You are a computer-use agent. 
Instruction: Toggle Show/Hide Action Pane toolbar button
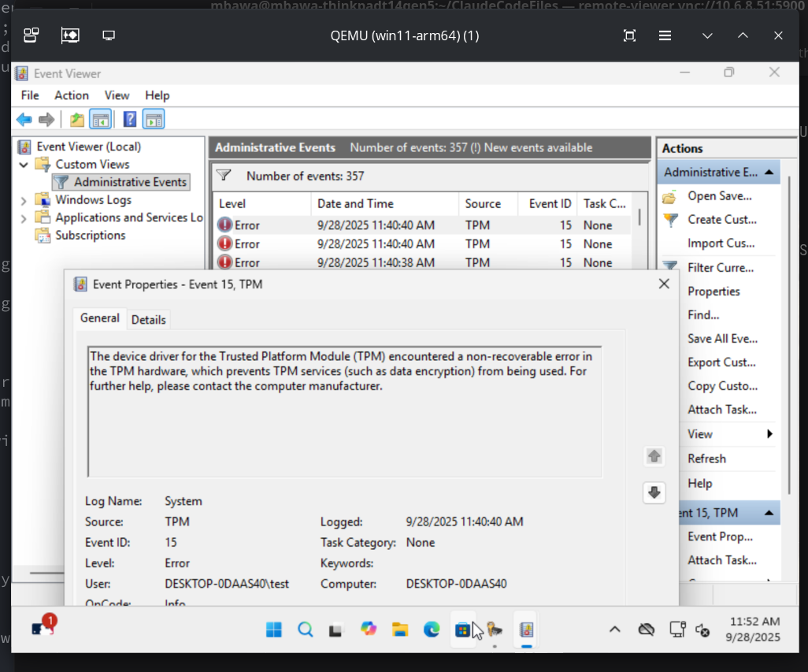[x=154, y=120]
